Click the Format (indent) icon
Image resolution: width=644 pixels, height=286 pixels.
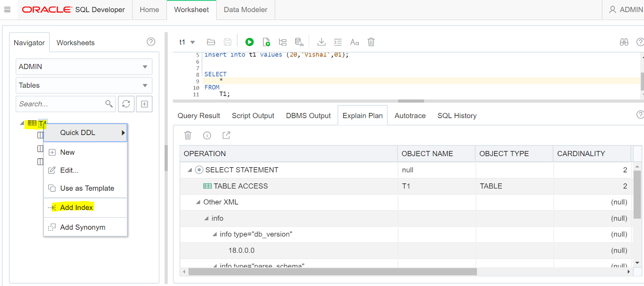click(x=338, y=42)
